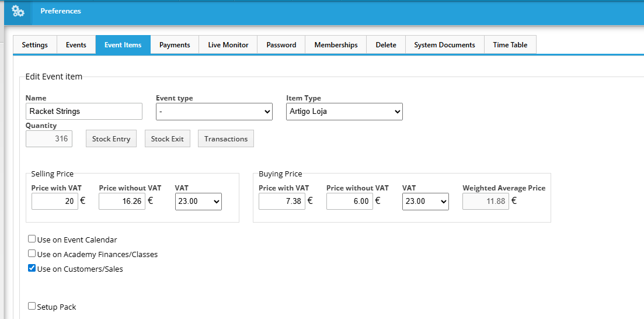Open Selling Price VAT dropdown
This screenshot has width=644, height=319.
click(198, 202)
